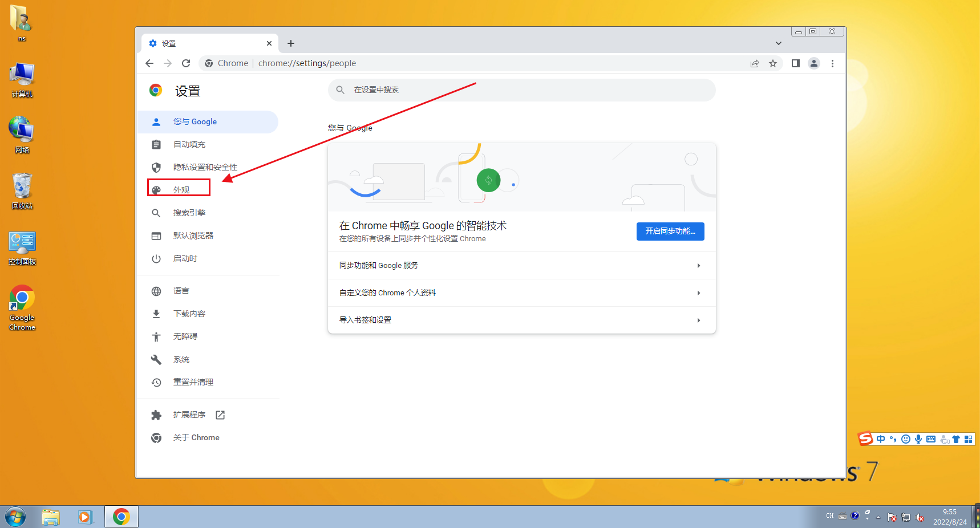The image size is (980, 528).
Task: Select the ns folder on desktop
Action: [22, 23]
